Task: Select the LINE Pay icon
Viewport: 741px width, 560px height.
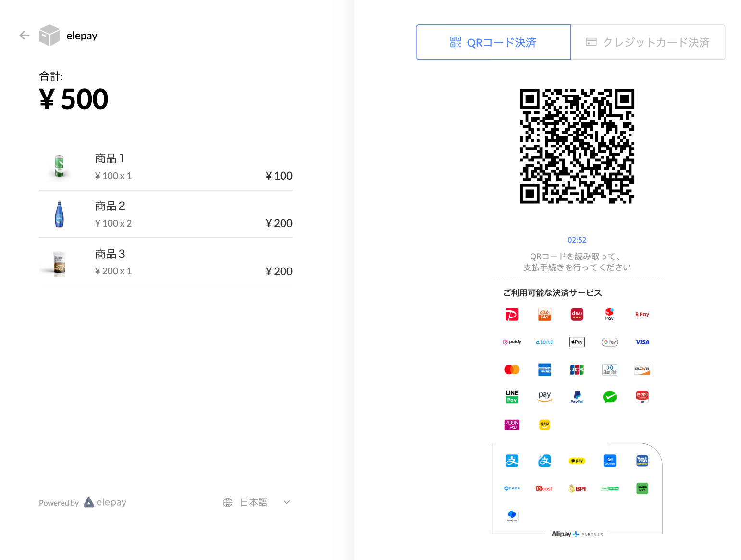Action: click(x=512, y=397)
